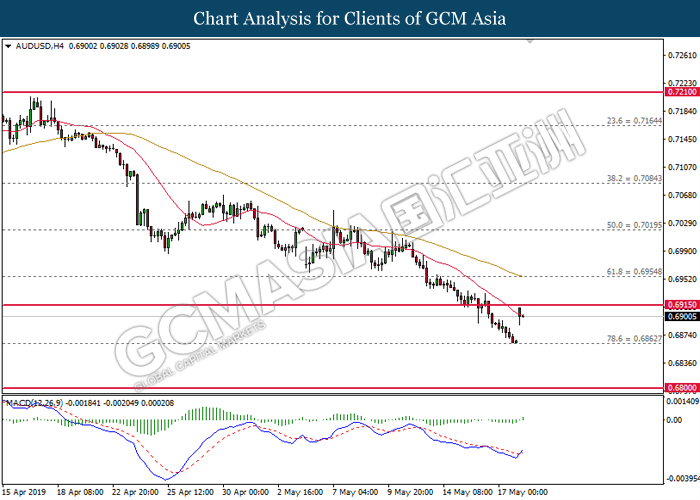Click the 0.71450 price axis value

pos(682,139)
